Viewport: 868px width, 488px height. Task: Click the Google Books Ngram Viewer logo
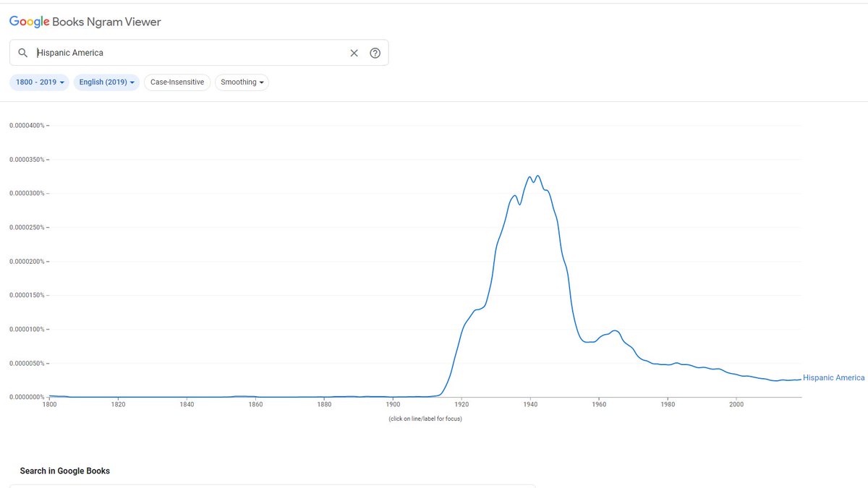pyautogui.click(x=85, y=22)
